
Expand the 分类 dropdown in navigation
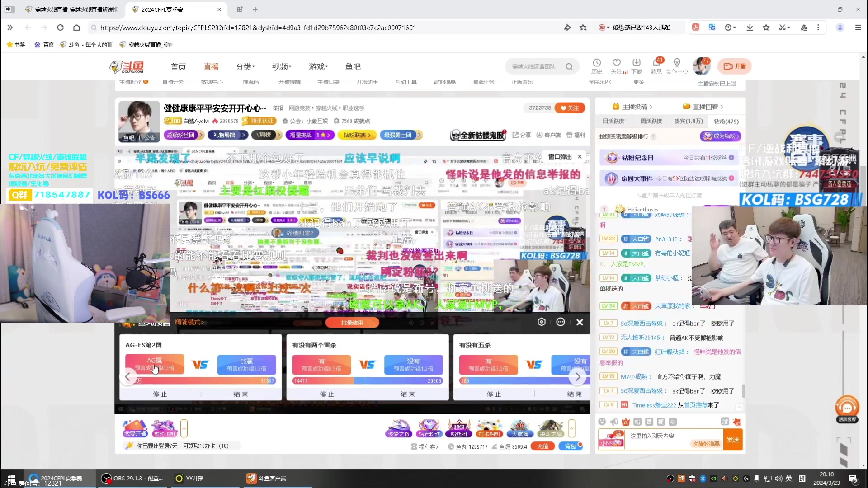point(245,67)
